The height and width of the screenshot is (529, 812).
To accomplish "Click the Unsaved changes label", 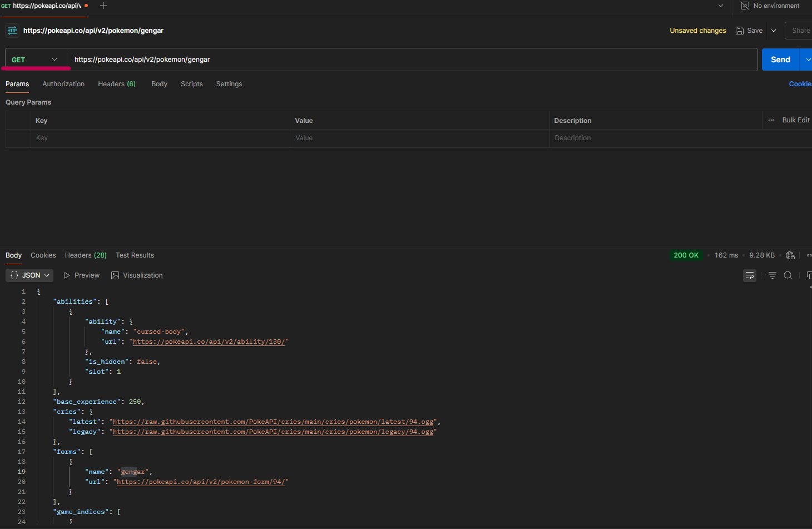I will (x=698, y=31).
